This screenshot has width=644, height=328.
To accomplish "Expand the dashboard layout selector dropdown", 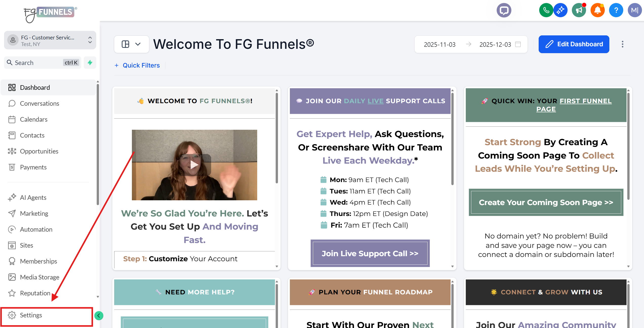I will [131, 44].
